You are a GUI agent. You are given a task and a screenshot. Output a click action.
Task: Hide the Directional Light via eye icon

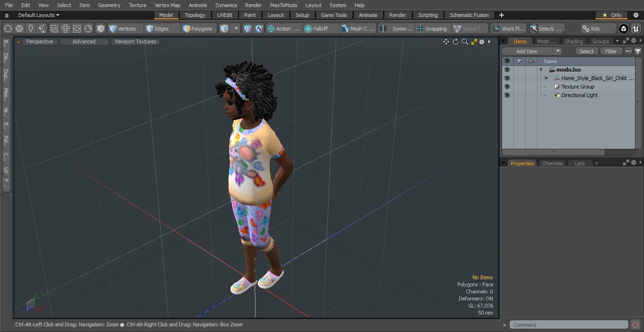(x=507, y=95)
